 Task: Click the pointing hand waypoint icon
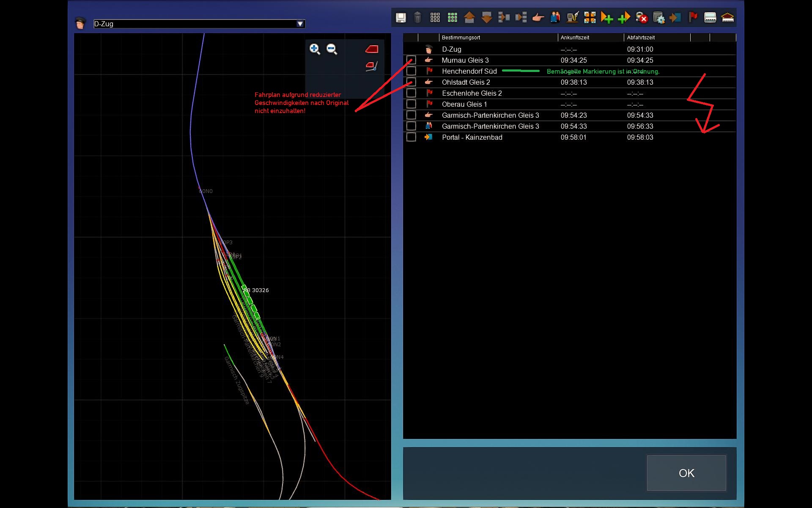pyautogui.click(x=538, y=17)
